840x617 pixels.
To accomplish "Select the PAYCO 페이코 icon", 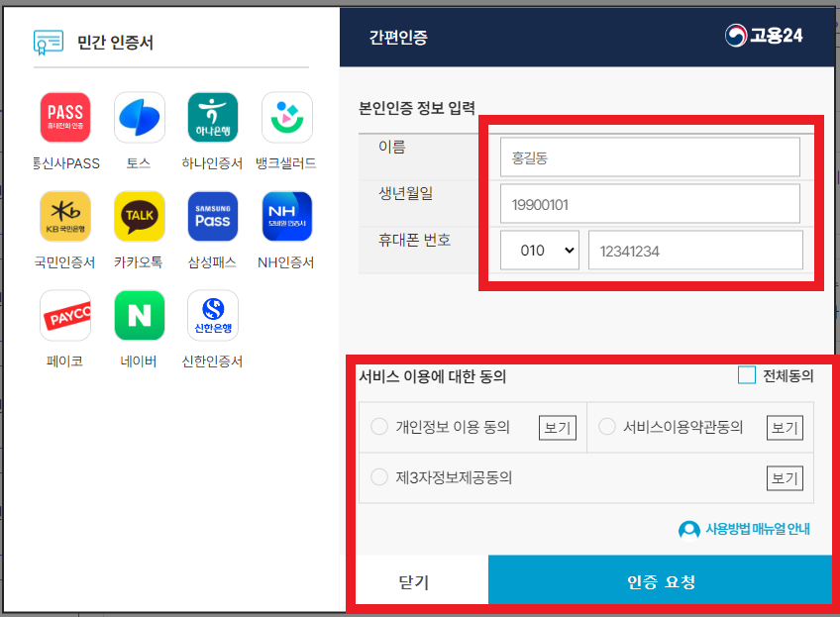I will [65, 316].
